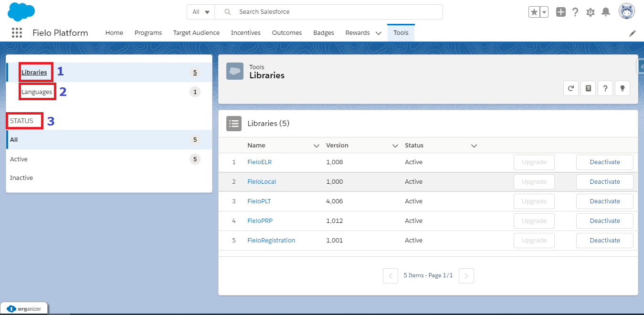Image resolution: width=644 pixels, height=315 pixels.
Task: Click the search magnifier icon
Action: pyautogui.click(x=228, y=12)
